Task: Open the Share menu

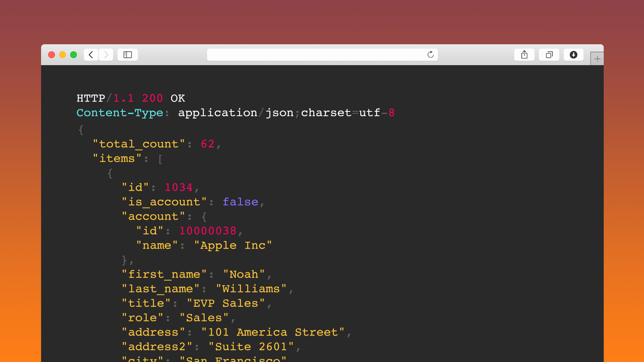Action: pos(524,55)
